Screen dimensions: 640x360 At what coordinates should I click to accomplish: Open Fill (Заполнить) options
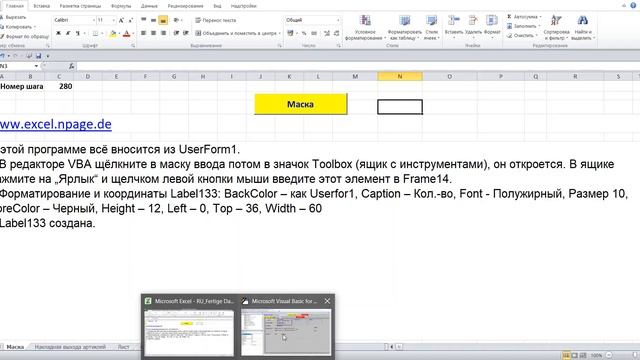524,26
